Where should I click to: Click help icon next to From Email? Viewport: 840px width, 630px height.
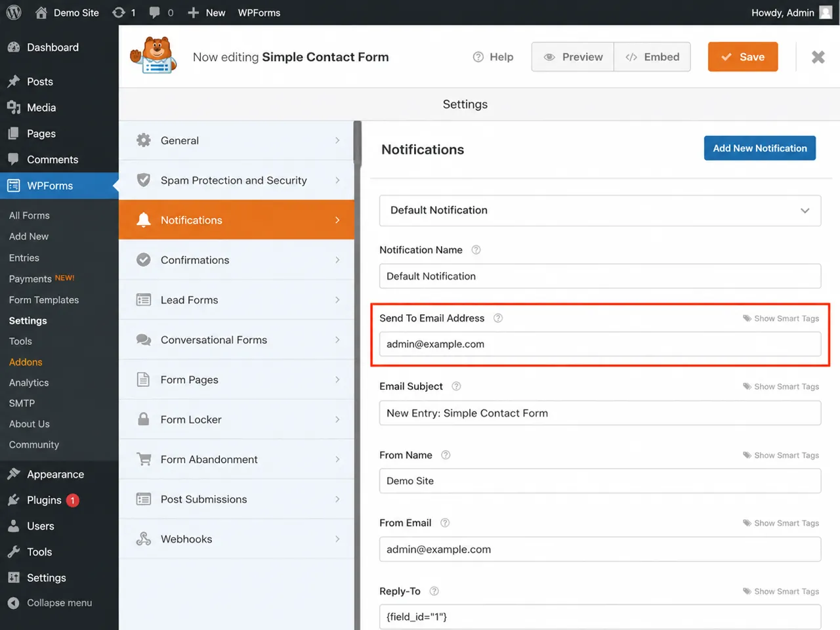tap(445, 523)
